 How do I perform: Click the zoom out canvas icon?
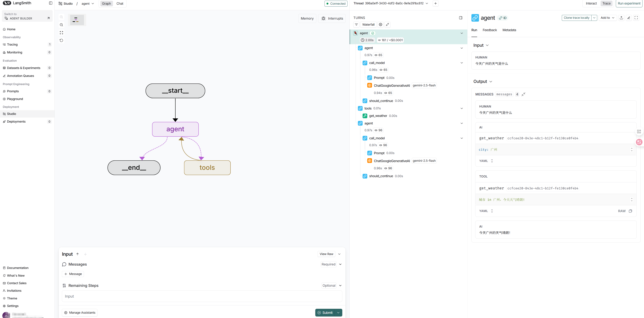click(x=62, y=25)
